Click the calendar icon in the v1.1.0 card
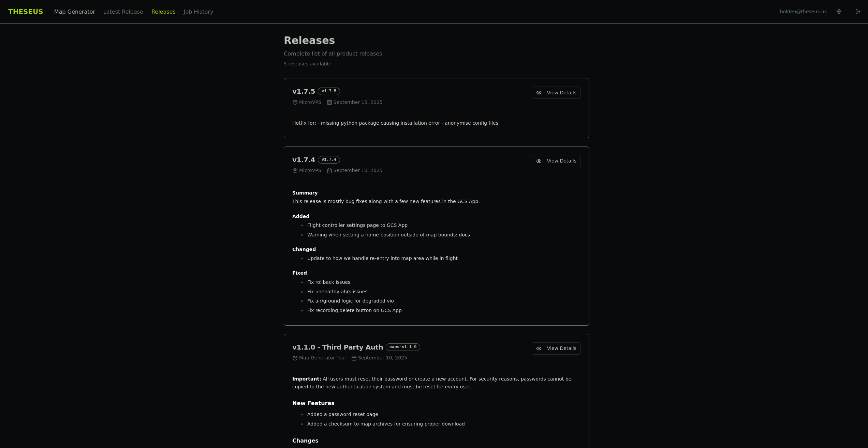Viewport: 868px width, 448px height. click(x=354, y=358)
